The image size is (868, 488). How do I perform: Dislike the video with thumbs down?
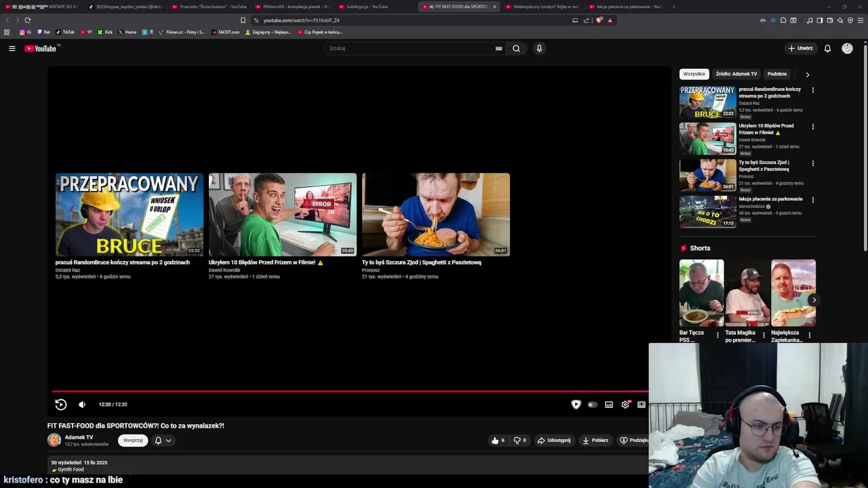(519, 441)
